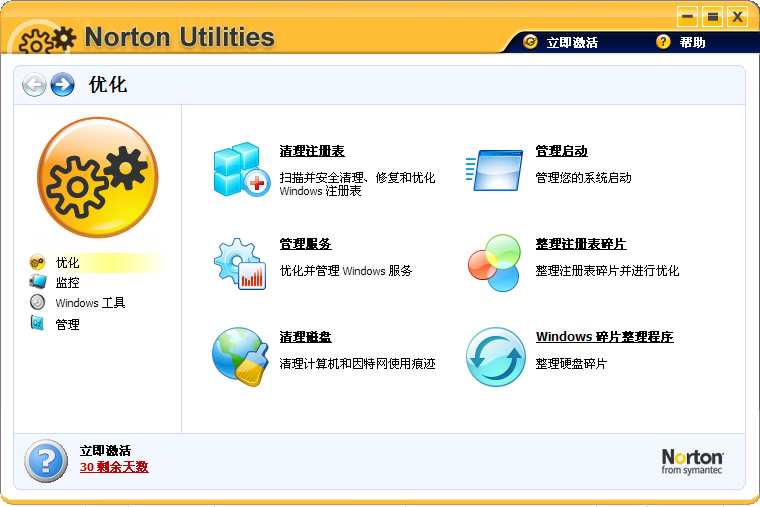Open the Windows 碎片整理程序 link
The width and height of the screenshot is (760, 507).
tap(605, 337)
